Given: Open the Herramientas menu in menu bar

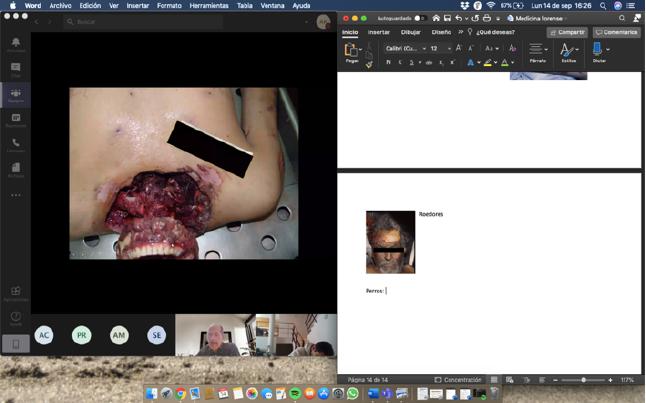Looking at the screenshot, I should (x=208, y=5).
